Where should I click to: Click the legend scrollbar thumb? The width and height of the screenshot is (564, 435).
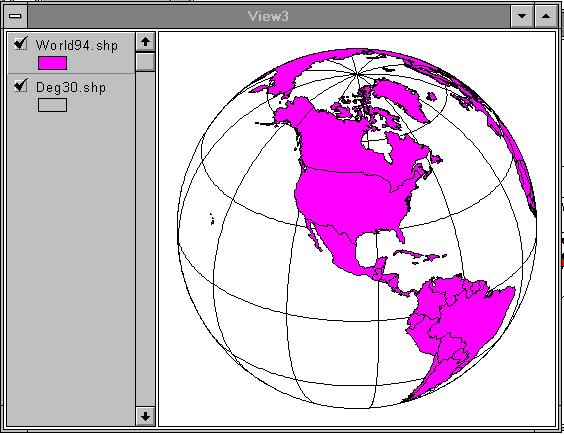(x=145, y=62)
